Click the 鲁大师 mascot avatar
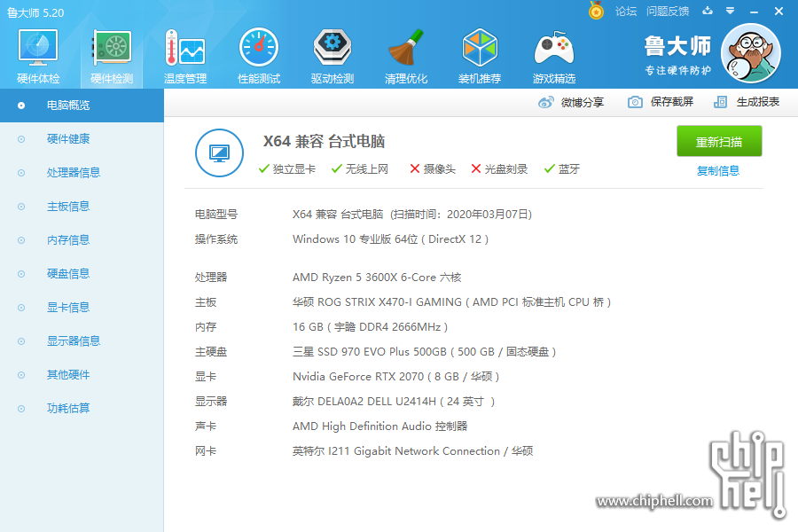This screenshot has height=532, width=798. click(750, 54)
